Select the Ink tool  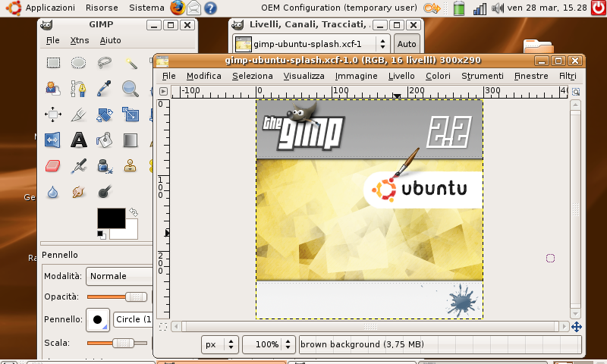(105, 166)
